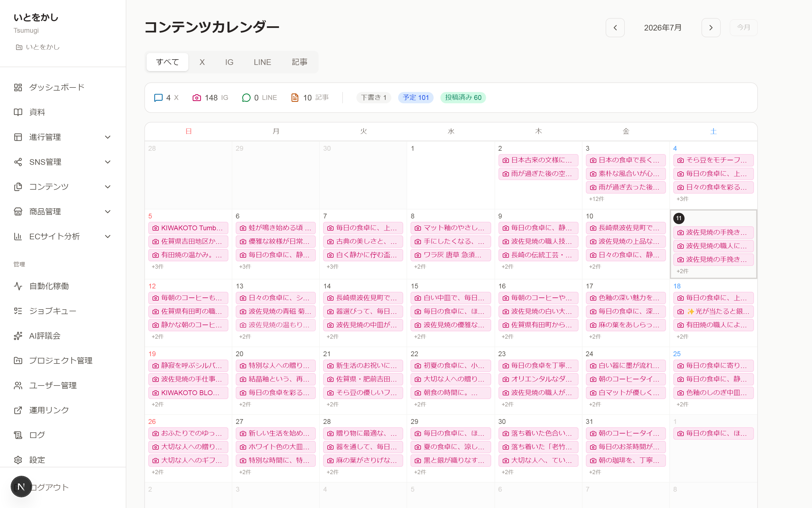Open the ダッシュボード sidebar icon

(x=18, y=87)
